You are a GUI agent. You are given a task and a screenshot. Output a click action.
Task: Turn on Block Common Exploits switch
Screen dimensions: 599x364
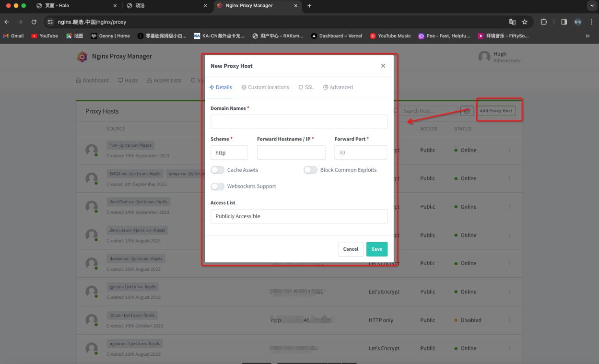310,170
